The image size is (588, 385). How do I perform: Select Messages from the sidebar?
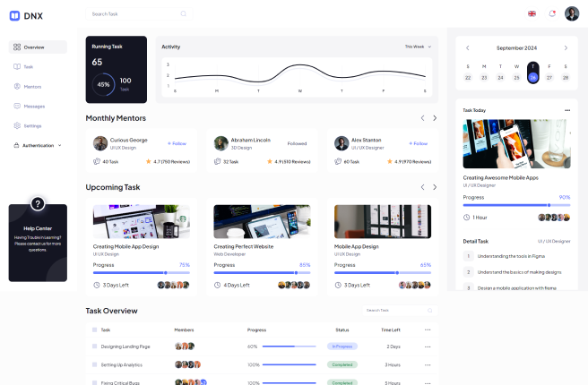click(34, 106)
